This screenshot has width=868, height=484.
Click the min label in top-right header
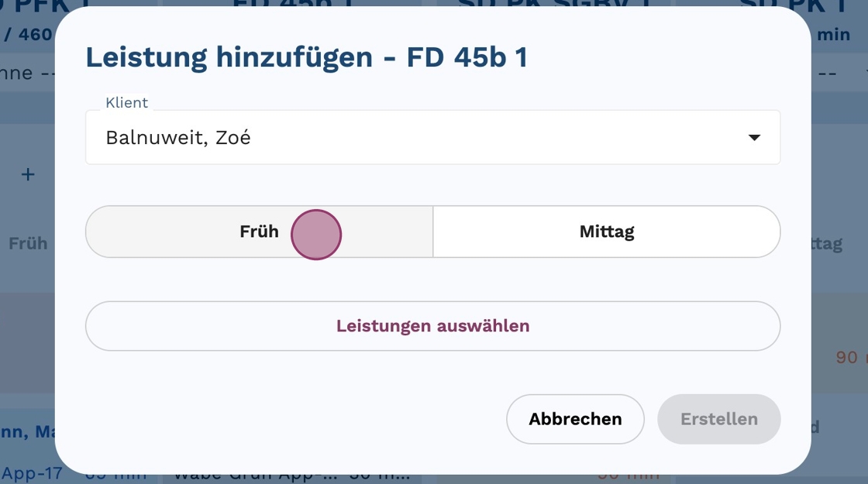(833, 34)
